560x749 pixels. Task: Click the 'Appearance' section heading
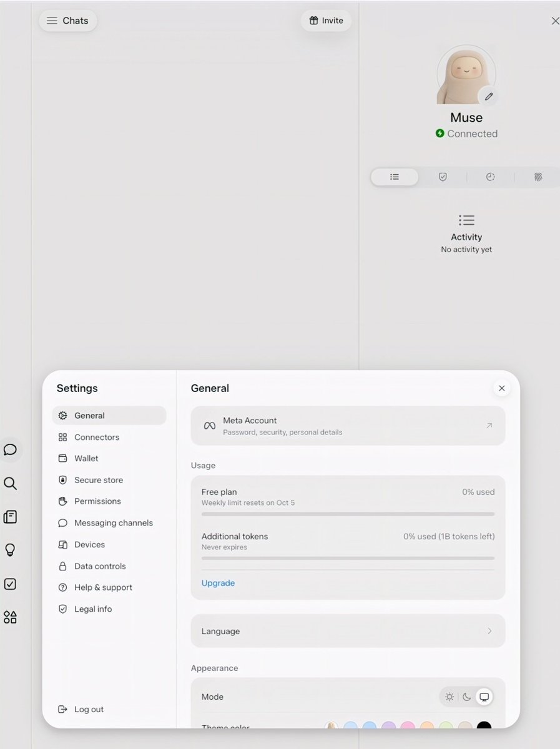[x=214, y=668]
